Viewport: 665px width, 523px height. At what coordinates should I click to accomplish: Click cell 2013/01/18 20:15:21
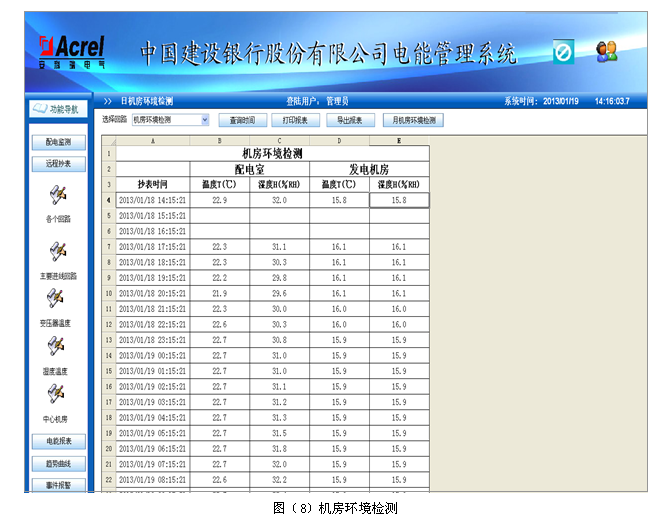tap(153, 293)
